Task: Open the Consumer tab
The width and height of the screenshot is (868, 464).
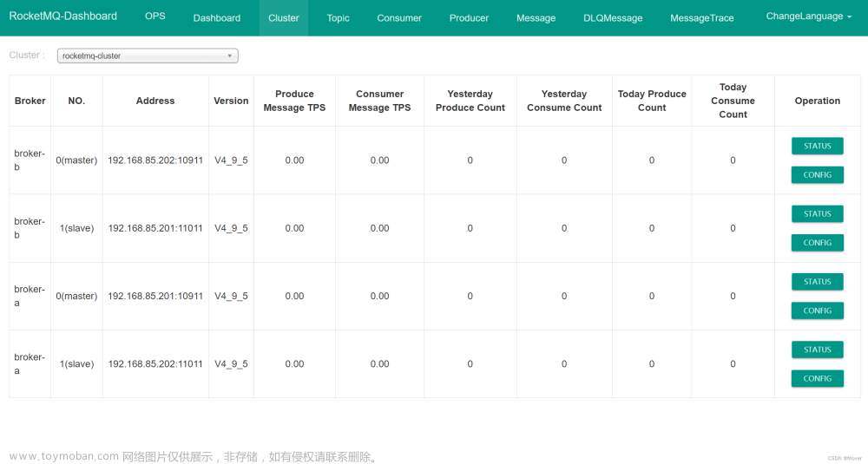Action: pyautogui.click(x=399, y=17)
